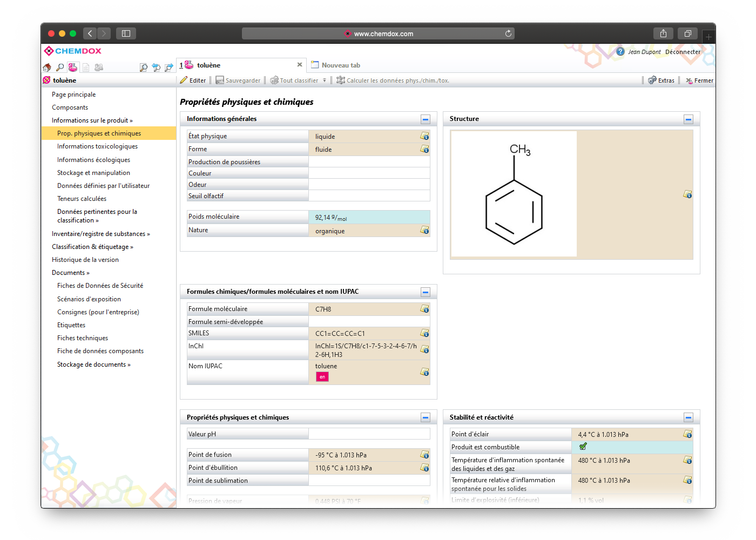
Task: Collapse the Informations générales panel
Action: tap(426, 119)
